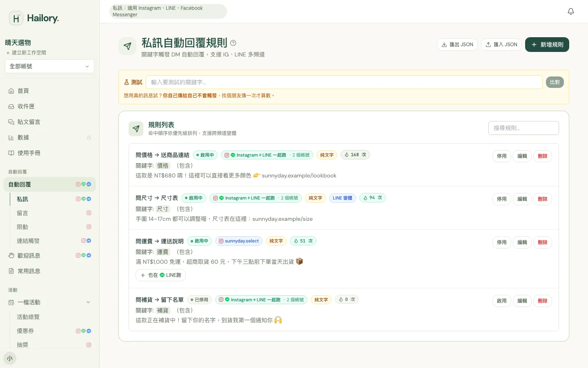Click the notification bell icon

pyautogui.click(x=571, y=11)
